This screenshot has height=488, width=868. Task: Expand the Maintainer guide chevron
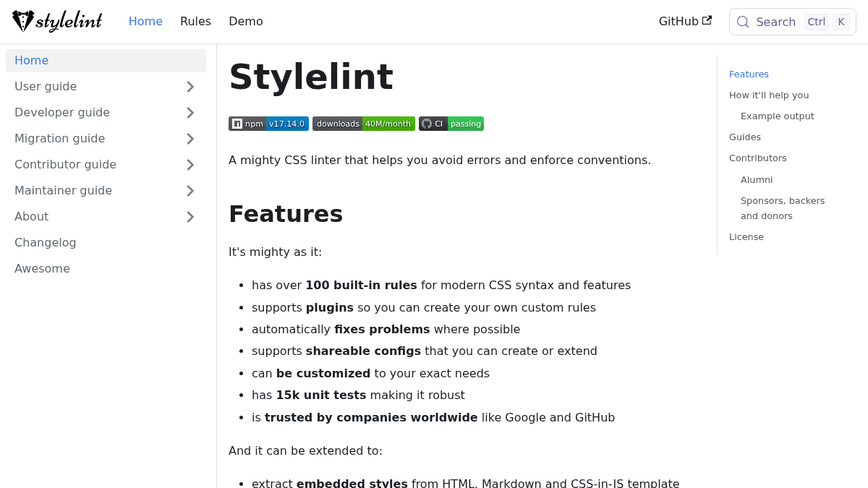[190, 191]
